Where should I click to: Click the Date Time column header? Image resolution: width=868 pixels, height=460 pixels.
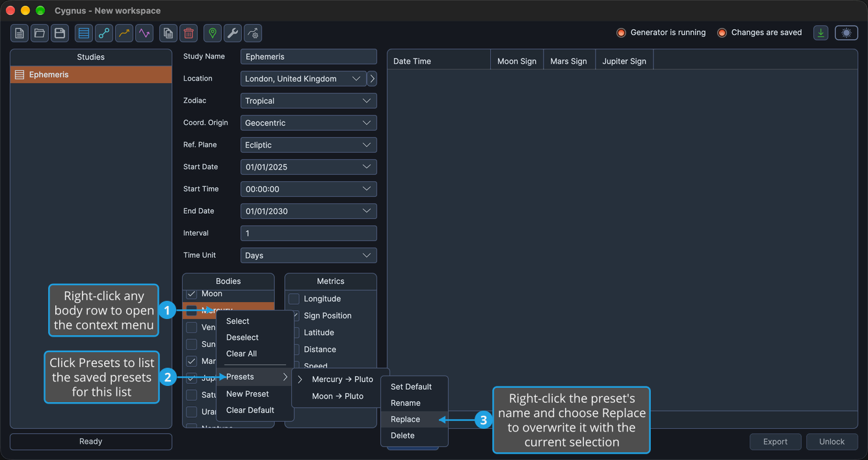[x=439, y=61]
